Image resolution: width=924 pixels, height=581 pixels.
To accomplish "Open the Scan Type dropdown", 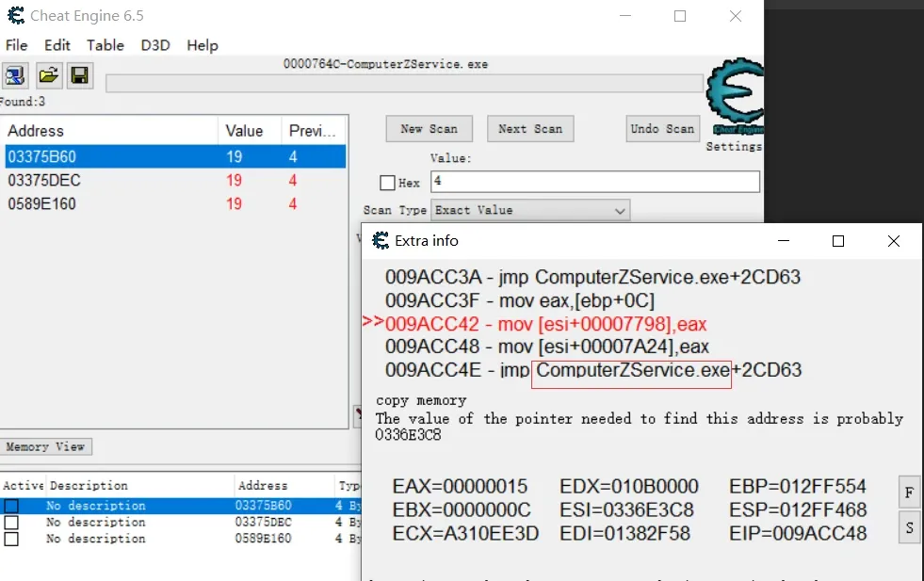I will 531,210.
